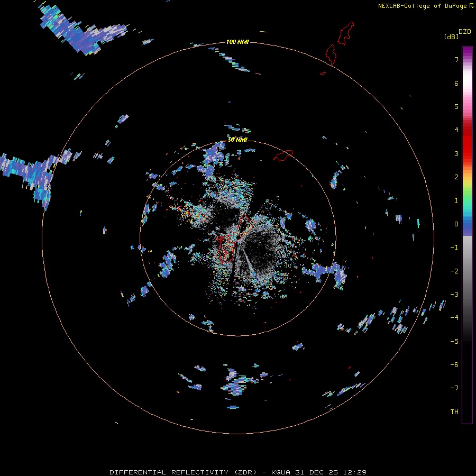Click the Guam island outline at radar center

235,239
